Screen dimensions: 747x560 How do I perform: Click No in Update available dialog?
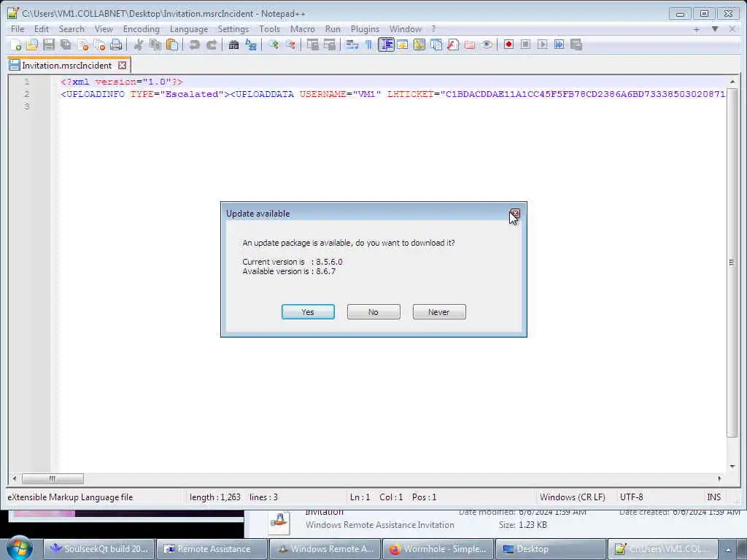click(373, 312)
